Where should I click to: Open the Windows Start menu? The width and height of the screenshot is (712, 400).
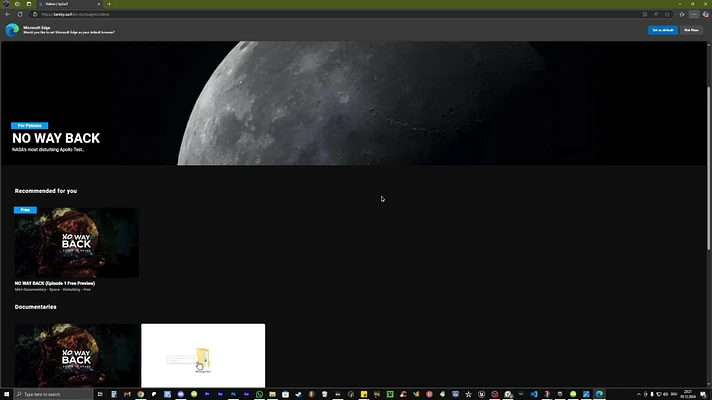point(6,394)
